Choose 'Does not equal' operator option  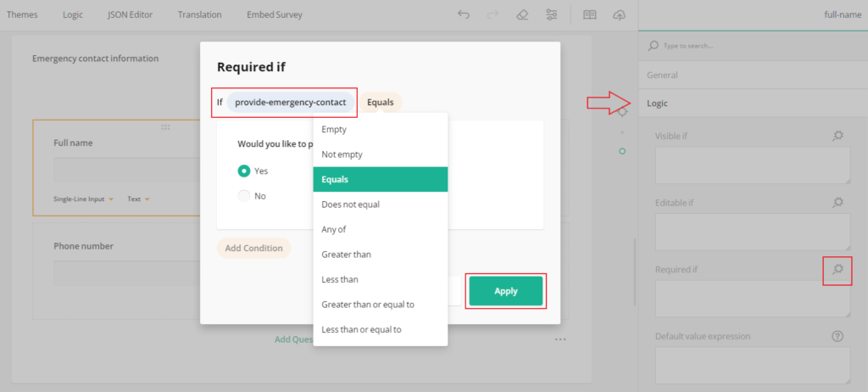[350, 204]
